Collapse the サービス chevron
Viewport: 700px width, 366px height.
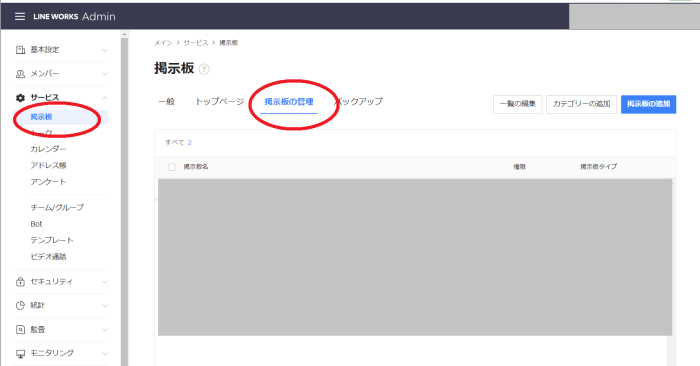(x=104, y=98)
